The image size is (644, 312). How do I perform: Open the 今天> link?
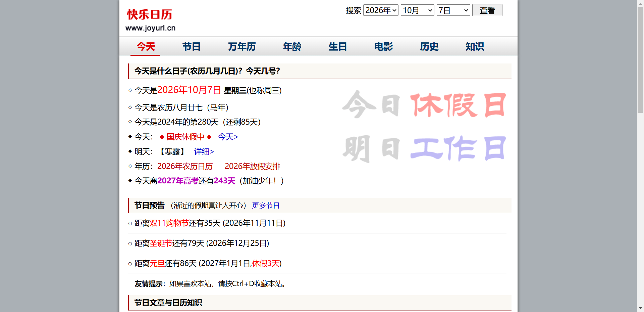tap(228, 137)
